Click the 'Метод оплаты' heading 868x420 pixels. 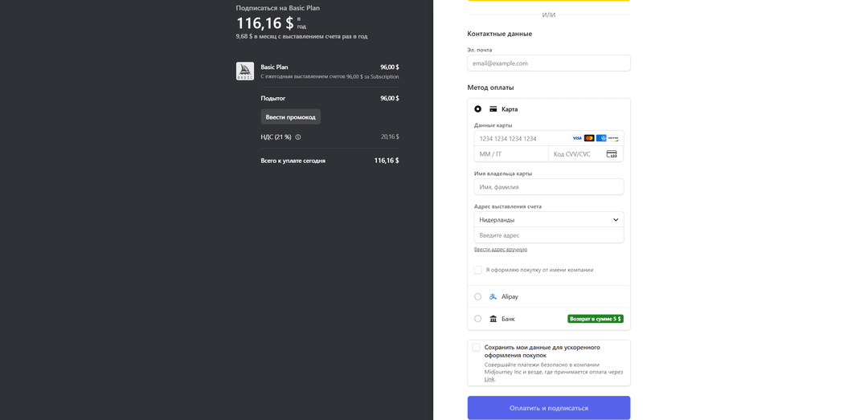(490, 88)
